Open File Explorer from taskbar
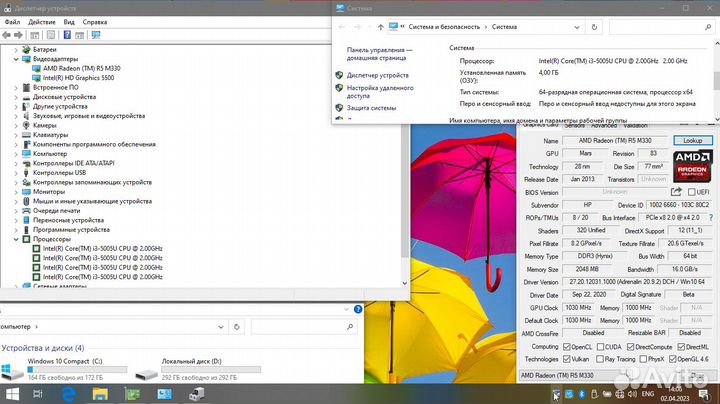 pyautogui.click(x=100, y=394)
